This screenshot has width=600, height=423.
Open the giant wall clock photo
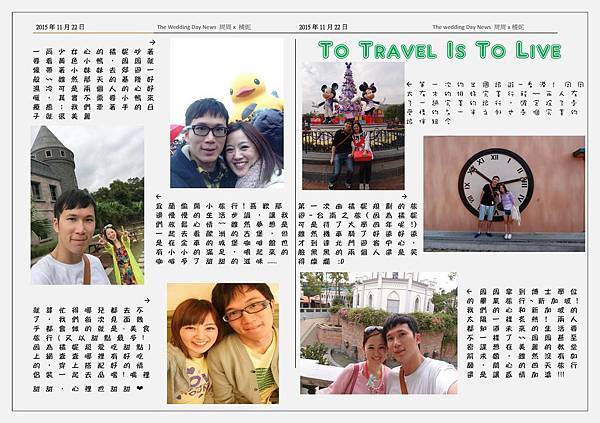[x=504, y=194]
